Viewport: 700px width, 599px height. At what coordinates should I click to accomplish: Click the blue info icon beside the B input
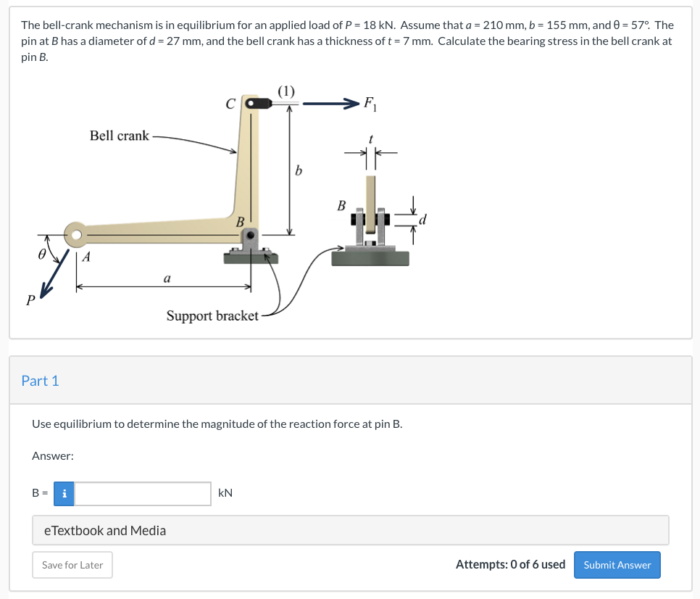(63, 494)
